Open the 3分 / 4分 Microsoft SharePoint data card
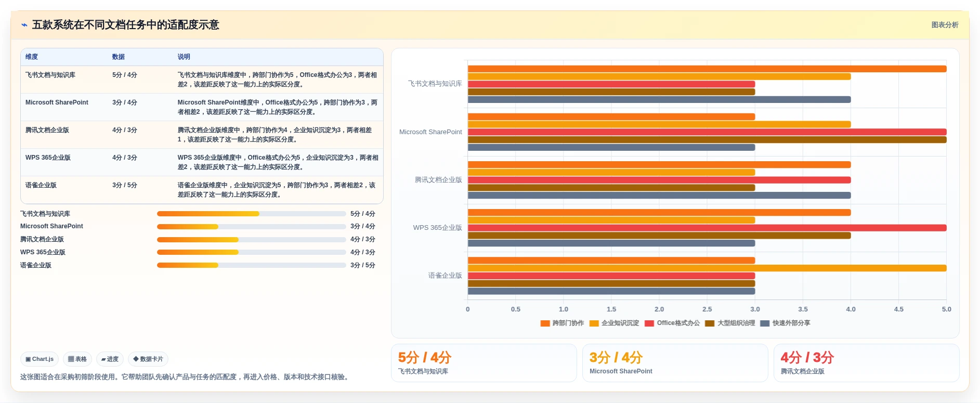Screen dimensions: 980x403 click(x=675, y=363)
